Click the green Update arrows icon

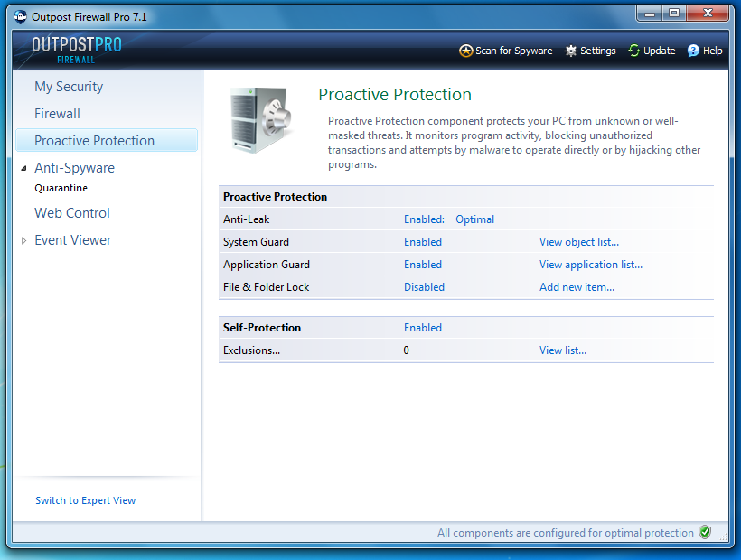[634, 51]
